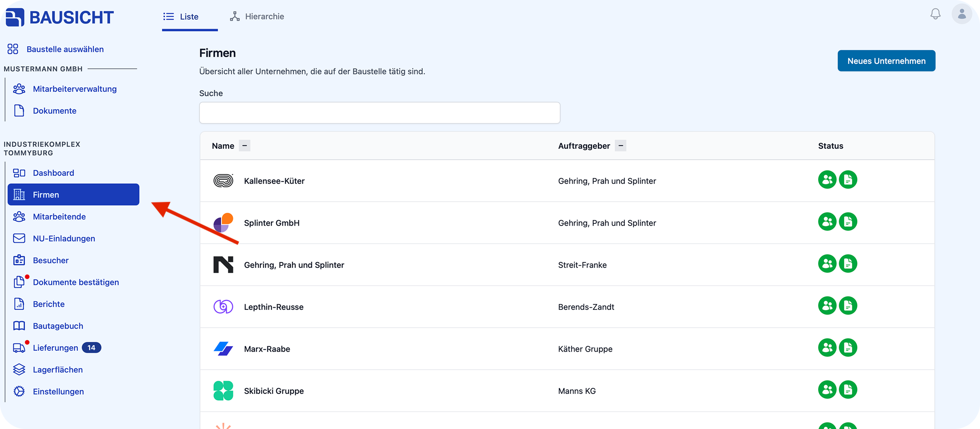
Task: Click the Lieferungen badge showing 14
Action: [x=91, y=348]
